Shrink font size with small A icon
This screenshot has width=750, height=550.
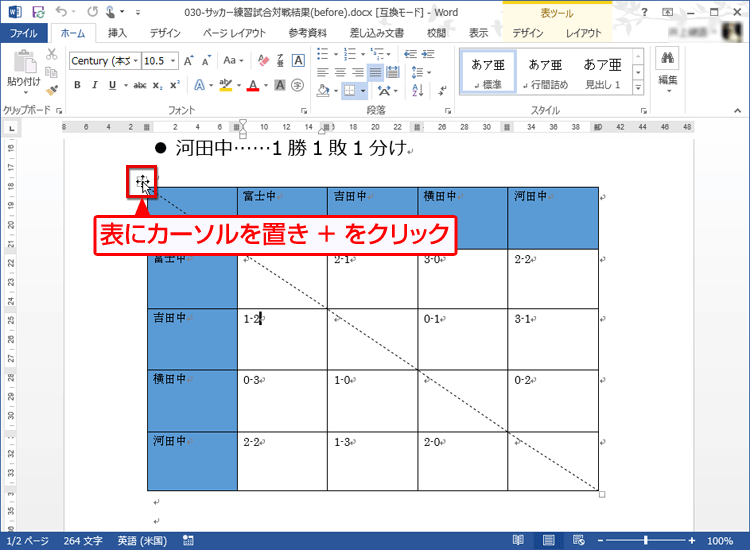pyautogui.click(x=206, y=61)
